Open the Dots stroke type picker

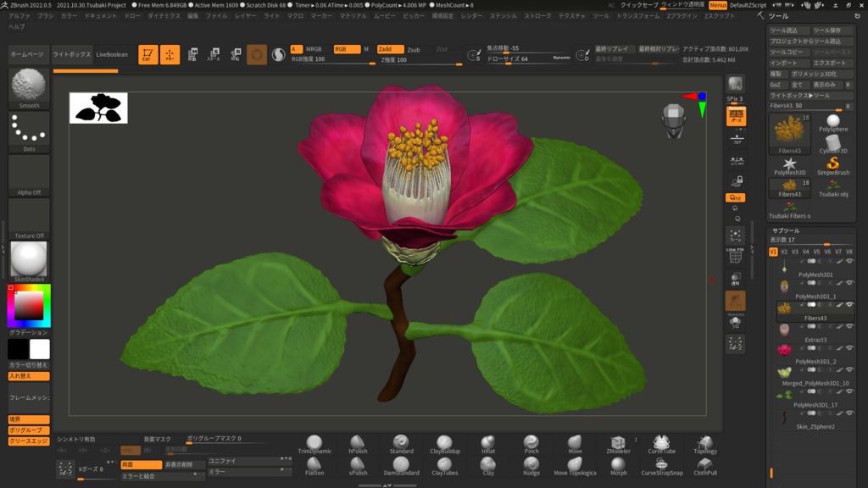tap(29, 131)
